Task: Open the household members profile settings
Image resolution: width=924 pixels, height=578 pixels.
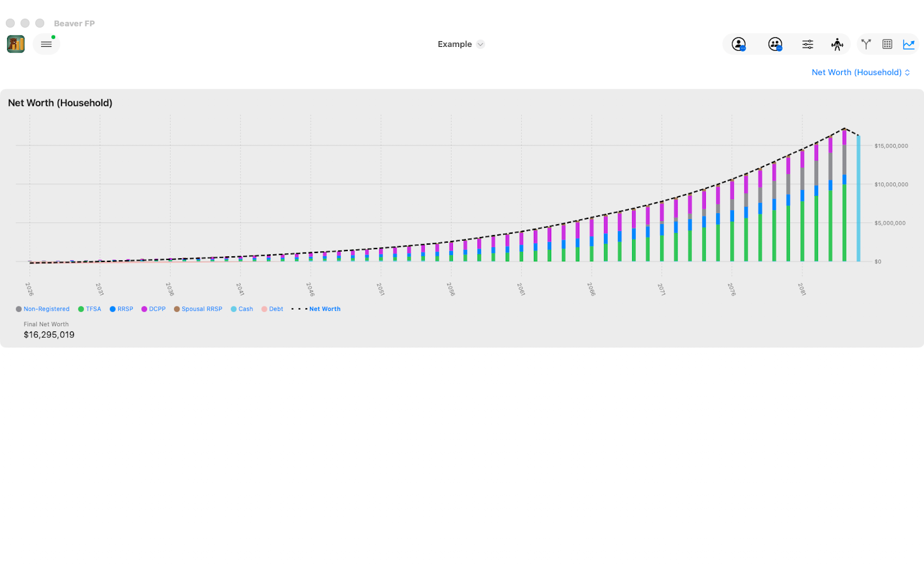Action: click(775, 44)
